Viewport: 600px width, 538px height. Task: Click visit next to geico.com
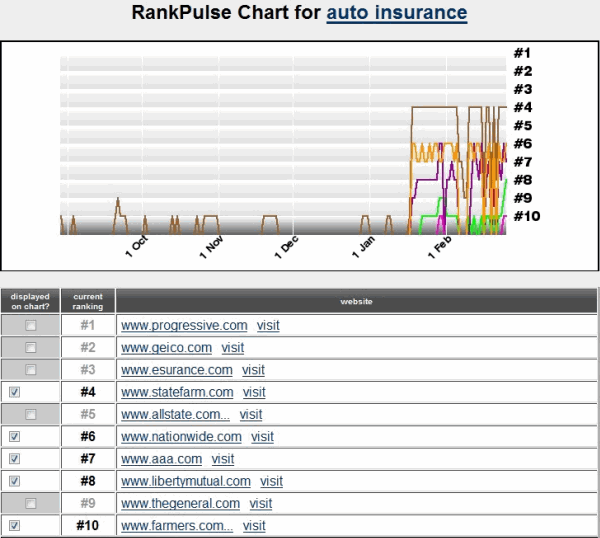tap(233, 348)
